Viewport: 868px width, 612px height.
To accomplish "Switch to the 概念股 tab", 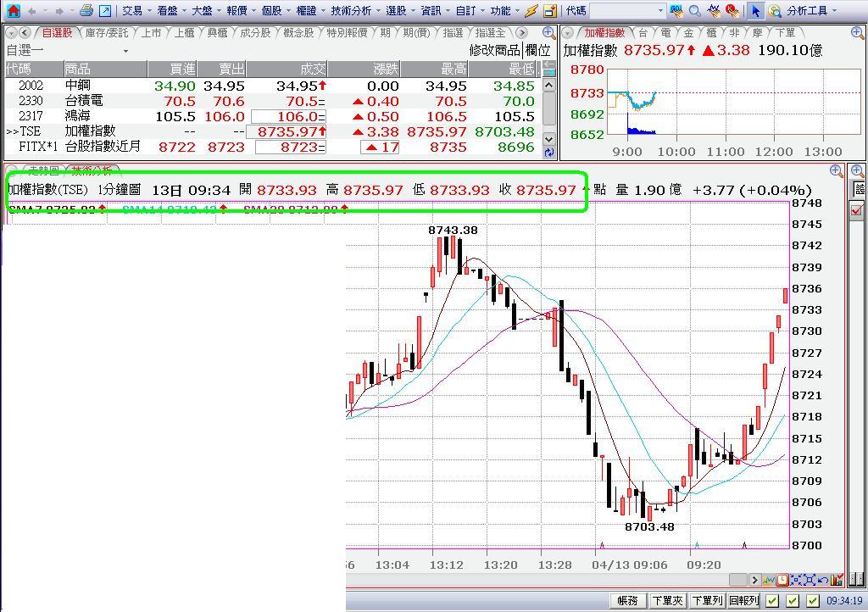I will (x=298, y=33).
